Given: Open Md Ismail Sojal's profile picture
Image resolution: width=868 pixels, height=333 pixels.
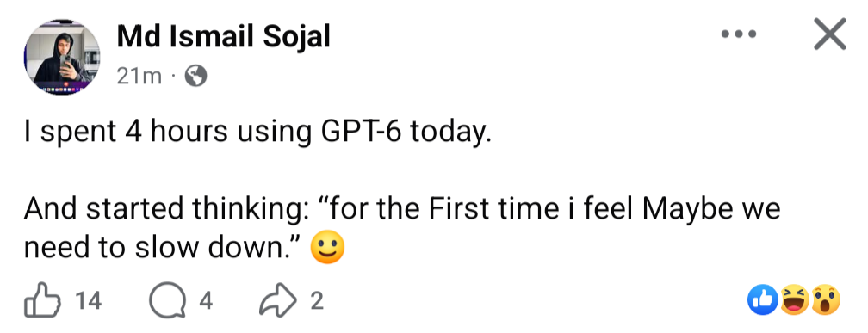Looking at the screenshot, I should tap(62, 57).
